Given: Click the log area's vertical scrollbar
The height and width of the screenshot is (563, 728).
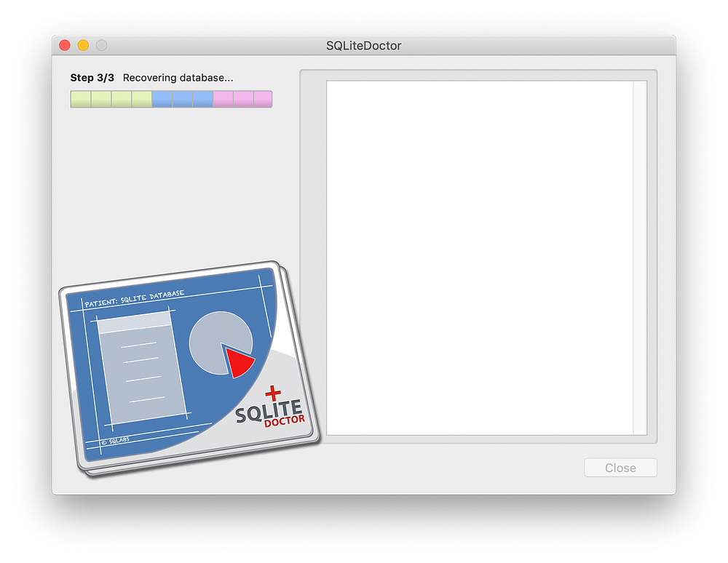Looking at the screenshot, I should pyautogui.click(x=640, y=257).
